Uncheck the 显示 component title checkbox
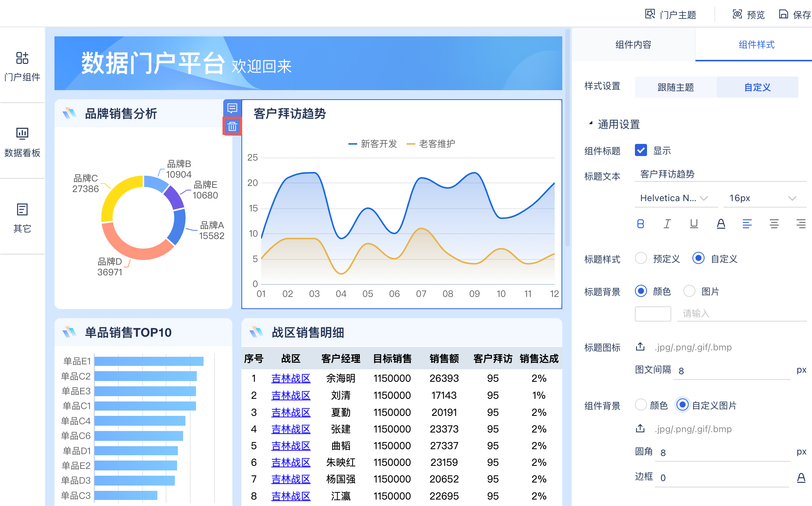 (641, 150)
